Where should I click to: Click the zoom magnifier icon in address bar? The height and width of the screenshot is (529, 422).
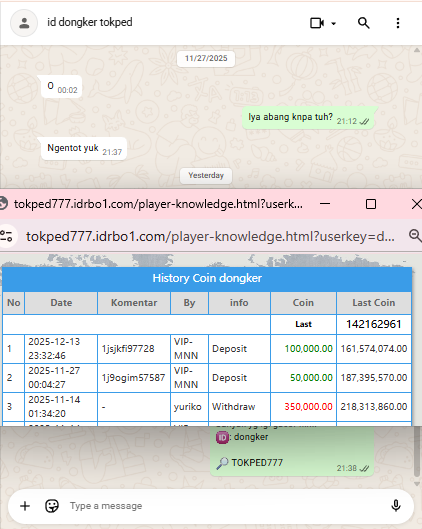click(x=415, y=235)
